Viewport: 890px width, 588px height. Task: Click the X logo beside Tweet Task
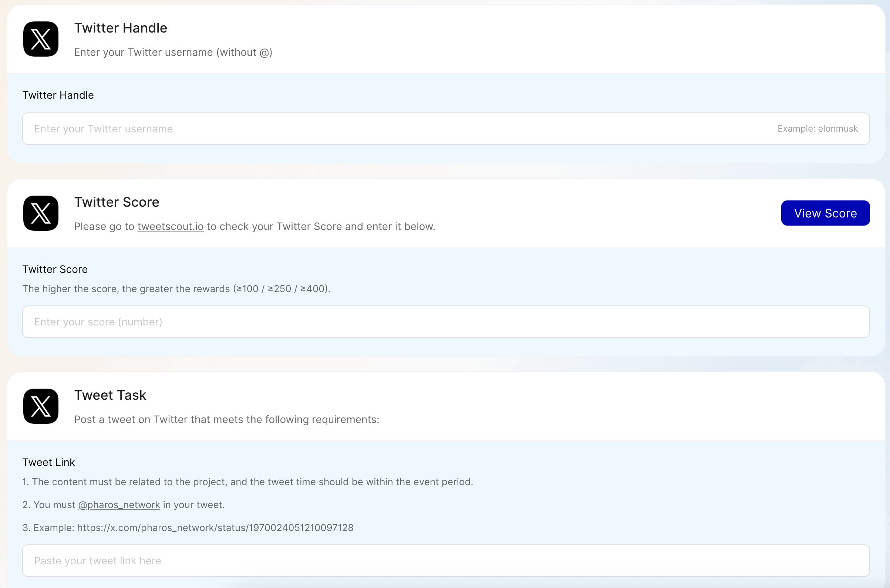pos(41,406)
